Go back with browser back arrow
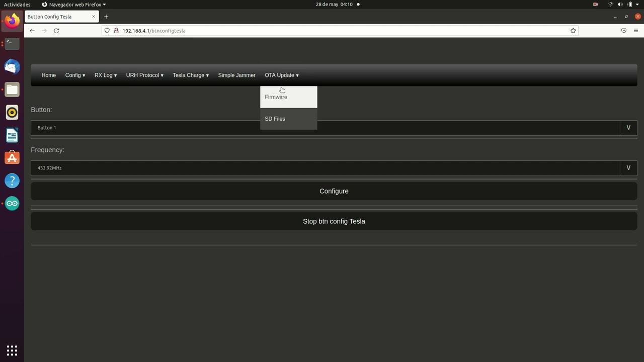This screenshot has width=644, height=362. tap(32, 31)
